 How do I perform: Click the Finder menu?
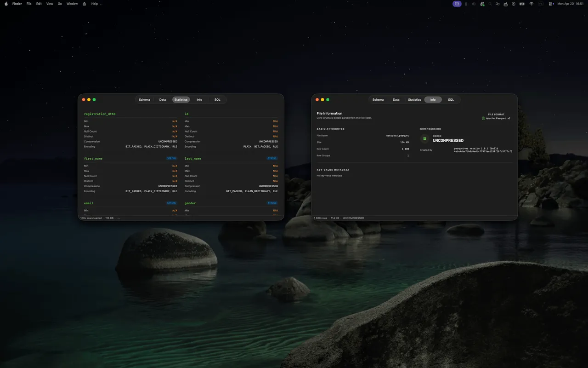(17, 4)
